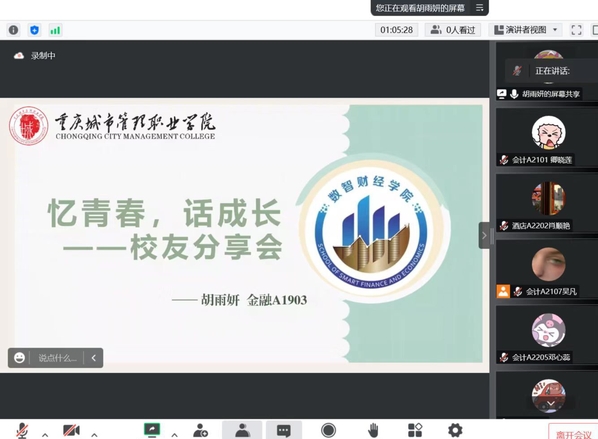Open the meeting info icon
This screenshot has height=439, width=598.
point(13,30)
